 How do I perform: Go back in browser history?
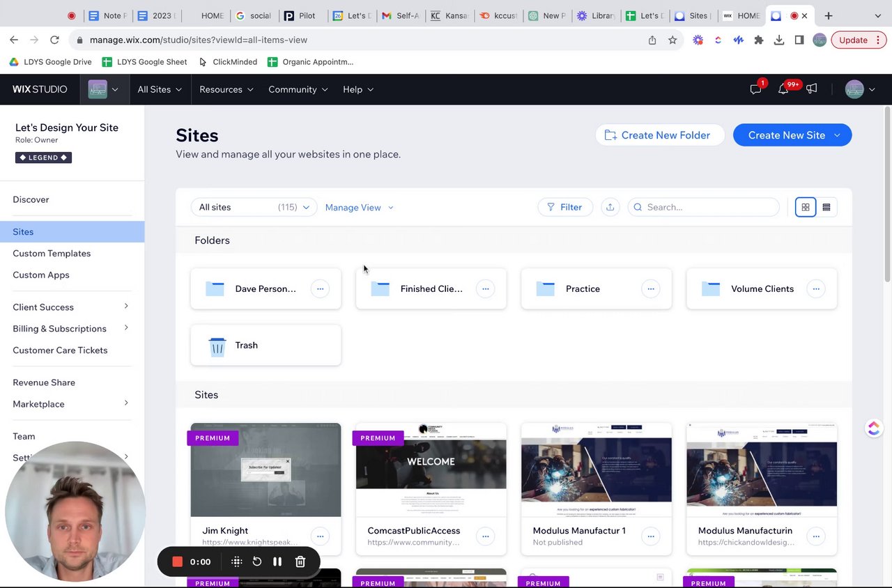coord(14,40)
